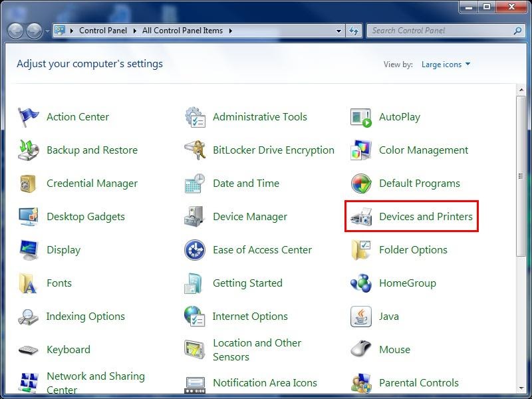Open Location and Other Sensors icon
Screen dimensions: 532x399
(194, 350)
